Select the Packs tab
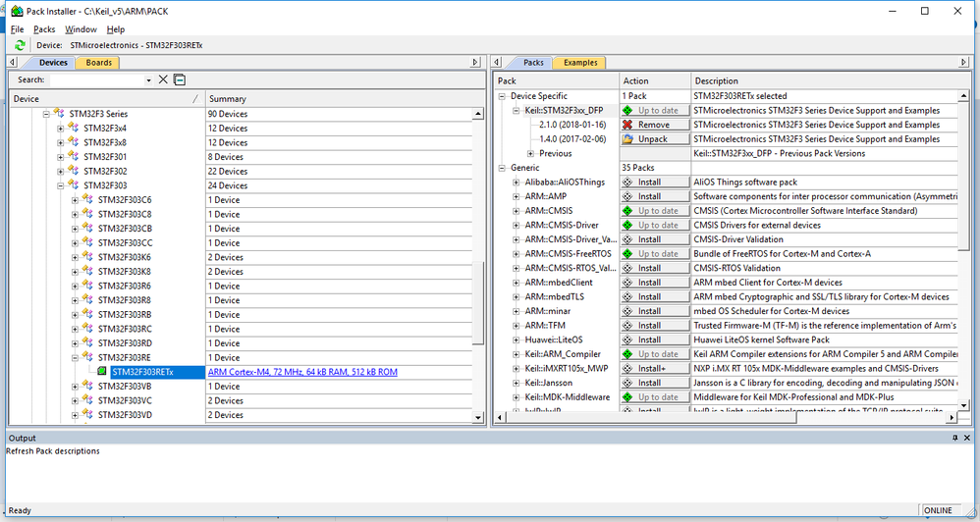This screenshot has height=522, width=980. tap(533, 63)
